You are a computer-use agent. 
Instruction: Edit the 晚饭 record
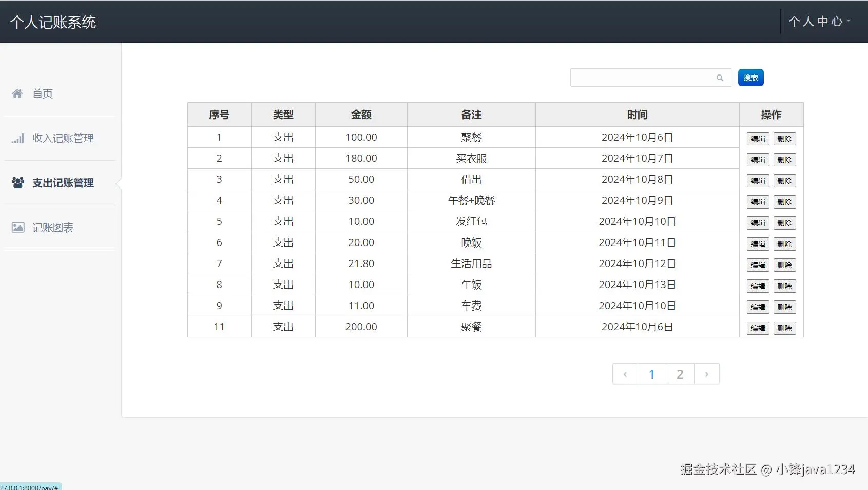tap(758, 244)
